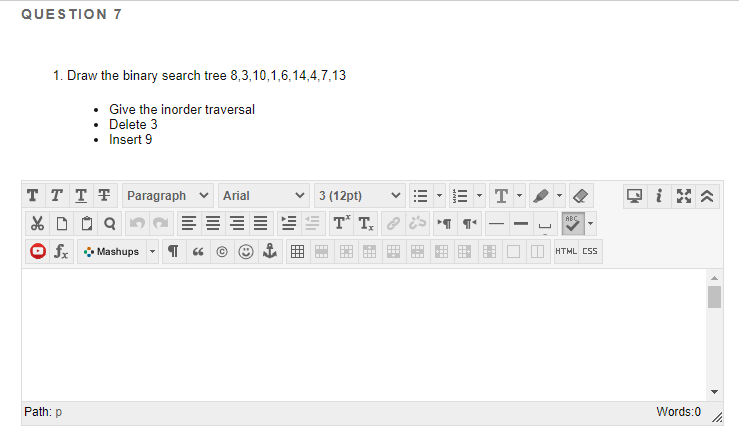The width and height of the screenshot is (739, 441).
Task: Apply blockquote formatting
Action: [x=198, y=251]
